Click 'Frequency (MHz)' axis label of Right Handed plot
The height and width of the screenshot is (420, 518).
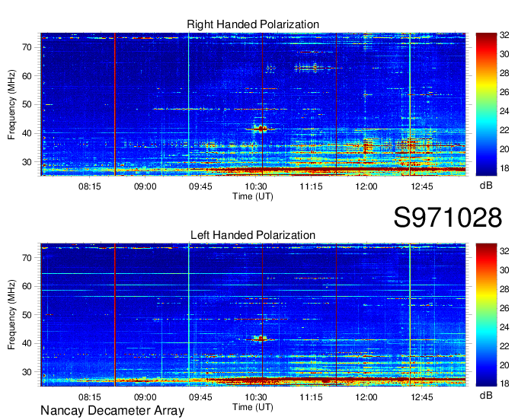(x=11, y=104)
